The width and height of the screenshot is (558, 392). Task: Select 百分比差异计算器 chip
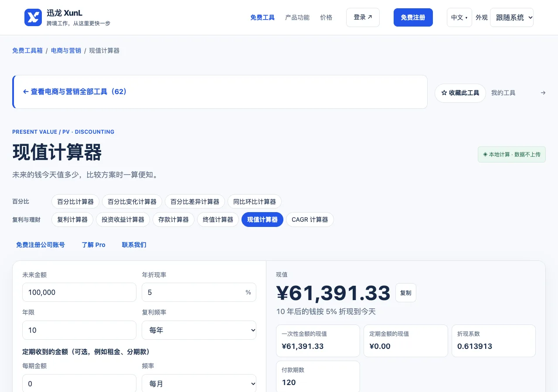(x=195, y=202)
